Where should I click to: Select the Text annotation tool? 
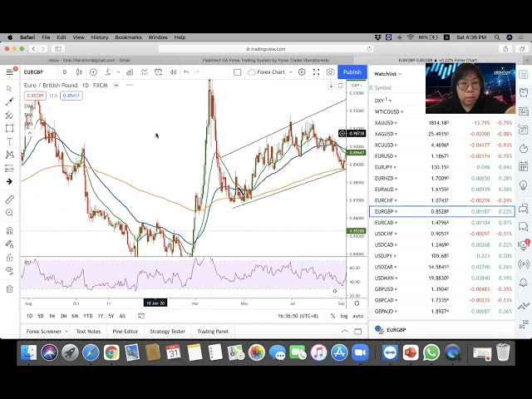[x=9, y=141]
